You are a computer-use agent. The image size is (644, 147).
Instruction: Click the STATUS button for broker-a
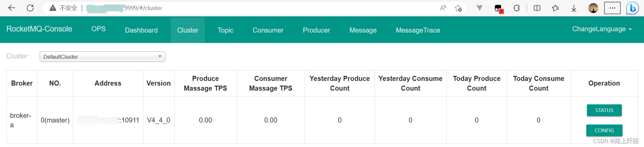[604, 110]
